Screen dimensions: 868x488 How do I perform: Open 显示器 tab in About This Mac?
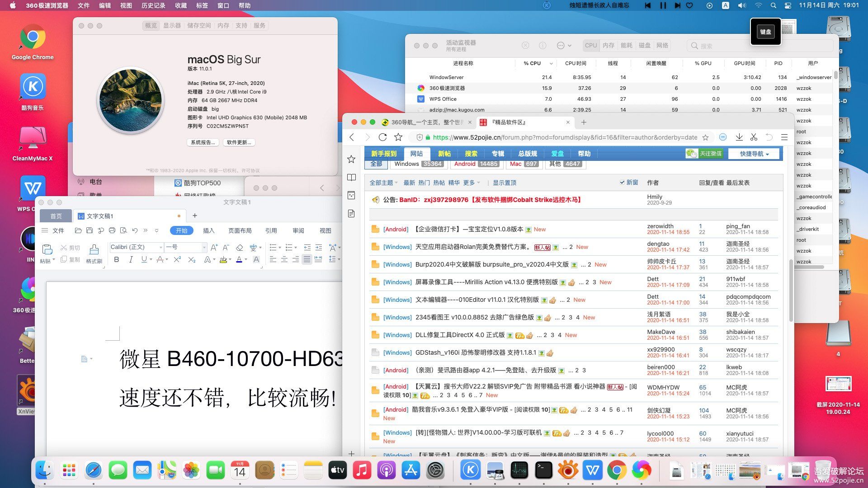coord(172,25)
